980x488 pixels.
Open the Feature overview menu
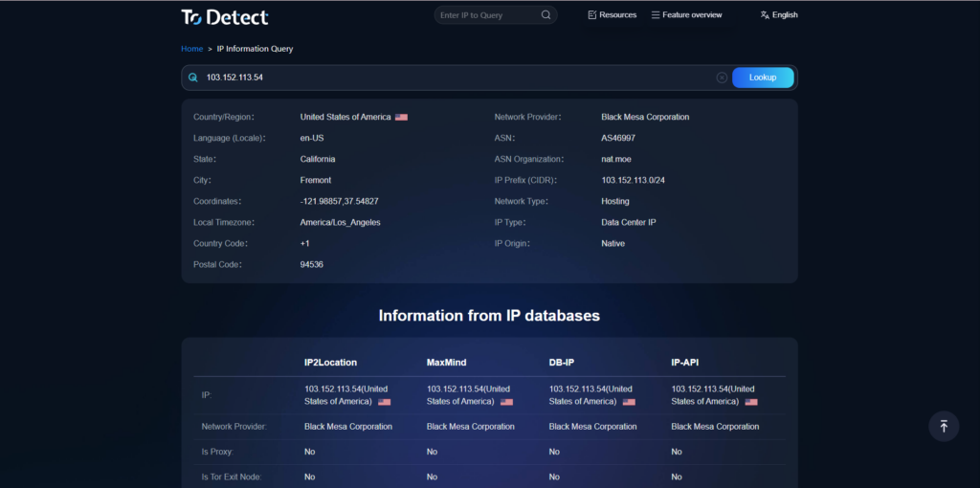pyautogui.click(x=686, y=15)
